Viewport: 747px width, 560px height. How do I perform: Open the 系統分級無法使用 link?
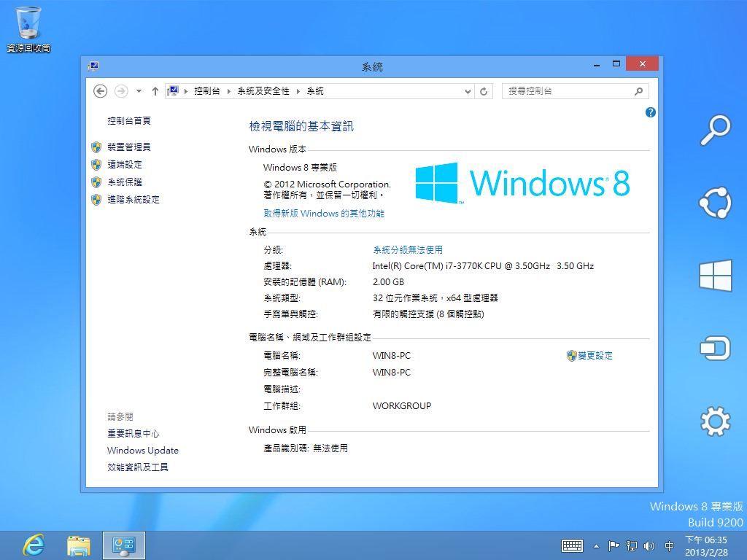408,249
